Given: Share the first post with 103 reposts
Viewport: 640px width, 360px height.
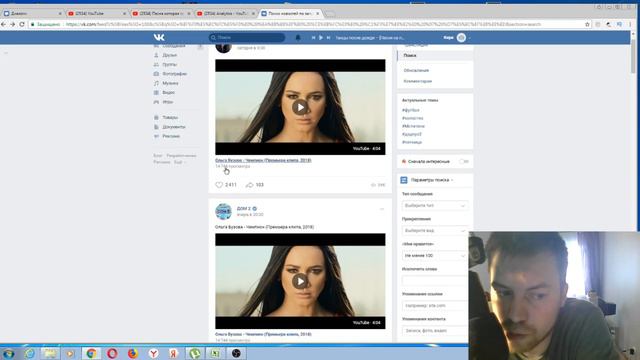Looking at the screenshot, I should point(254,185).
